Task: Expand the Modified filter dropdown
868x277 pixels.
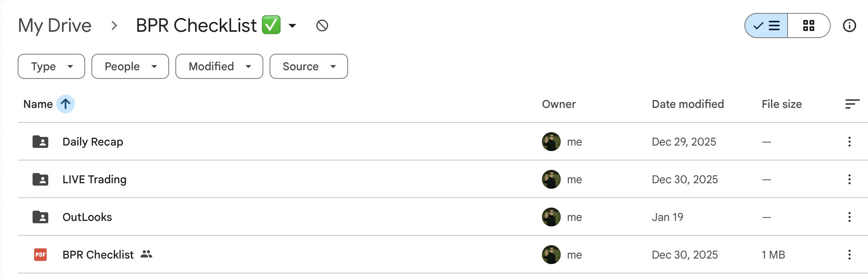Action: (x=219, y=66)
